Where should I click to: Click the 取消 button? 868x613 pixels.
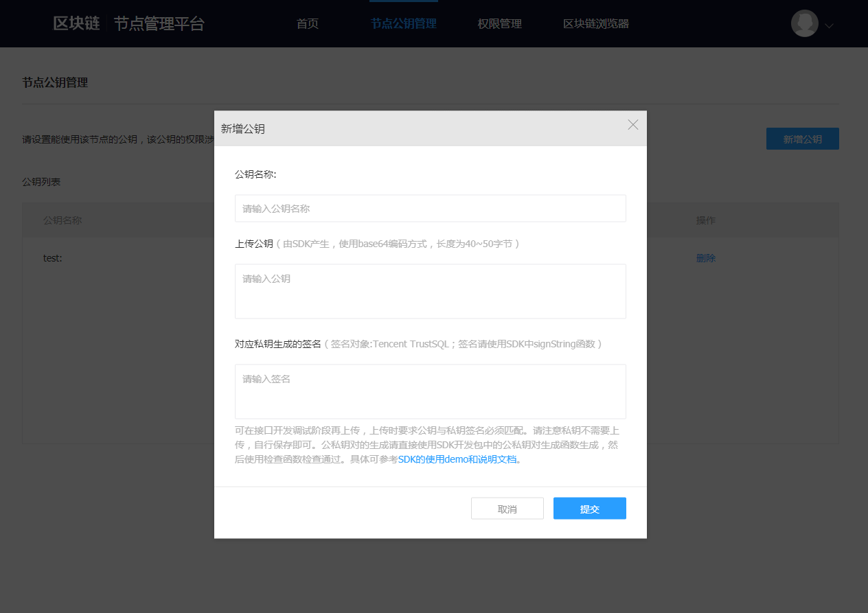[x=507, y=508]
